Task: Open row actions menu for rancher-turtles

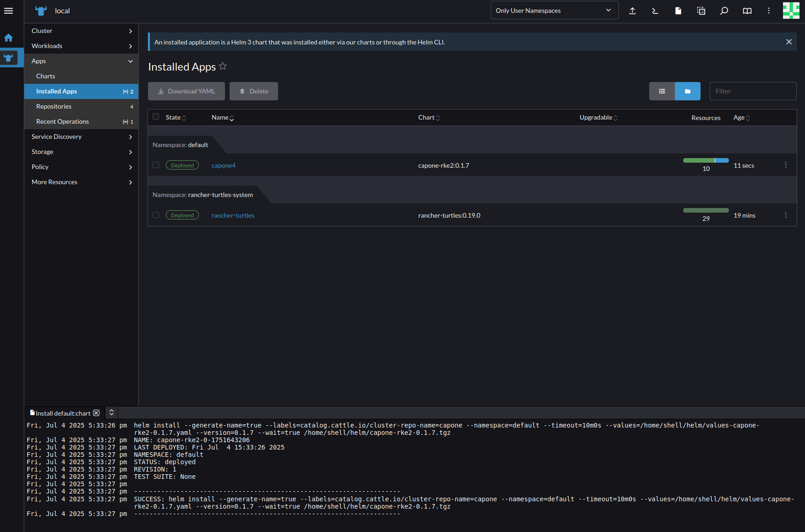Action: click(786, 215)
